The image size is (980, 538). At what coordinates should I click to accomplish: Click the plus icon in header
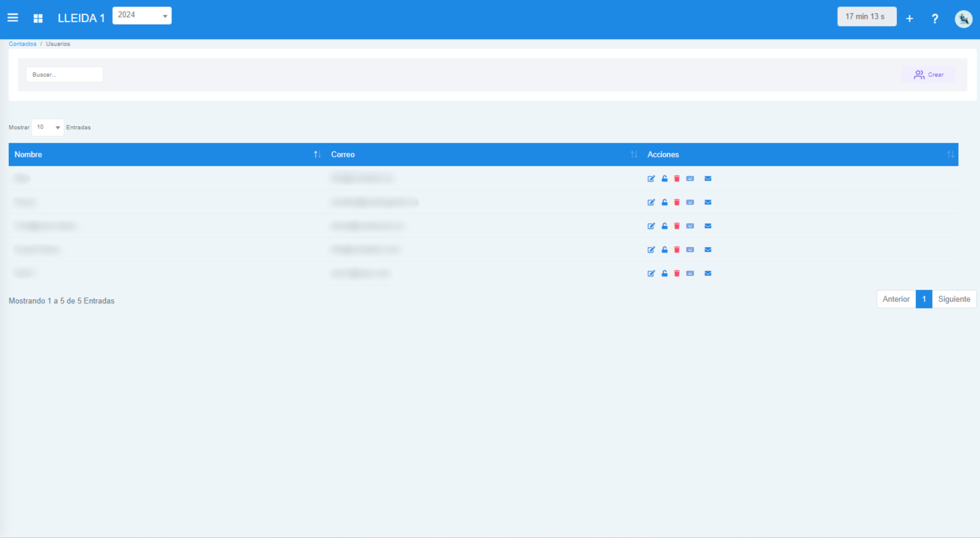click(909, 19)
